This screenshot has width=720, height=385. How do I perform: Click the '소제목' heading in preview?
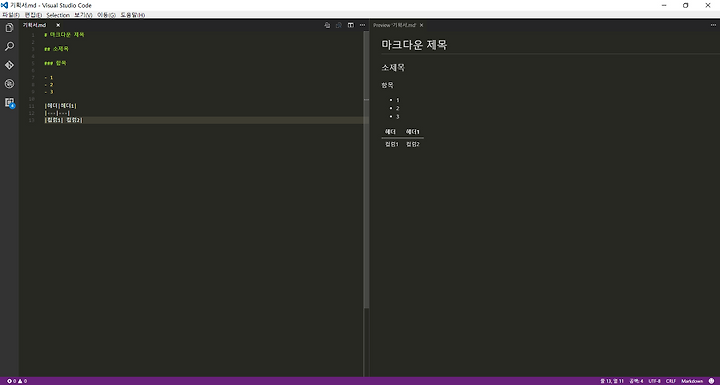point(393,68)
